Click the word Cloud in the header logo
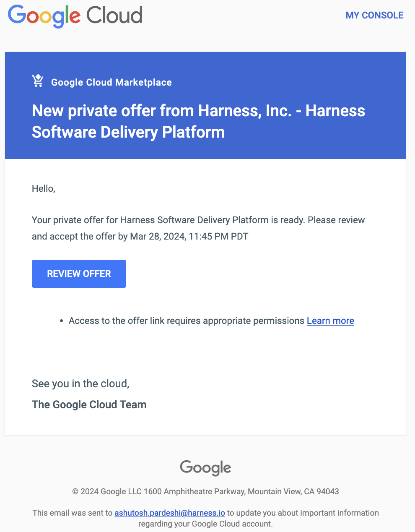415x532 pixels. pyautogui.click(x=114, y=16)
